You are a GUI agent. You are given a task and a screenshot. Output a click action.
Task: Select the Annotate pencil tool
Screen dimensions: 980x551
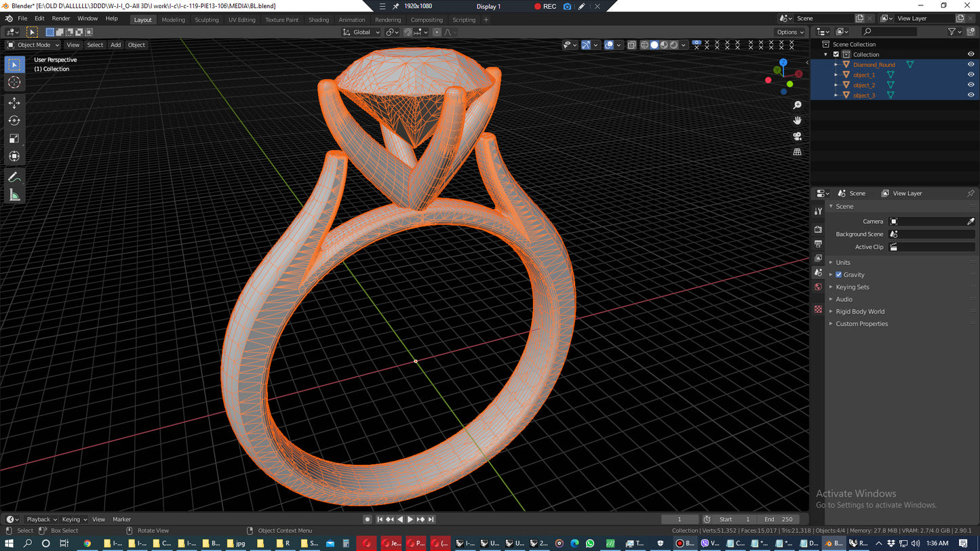coord(14,178)
